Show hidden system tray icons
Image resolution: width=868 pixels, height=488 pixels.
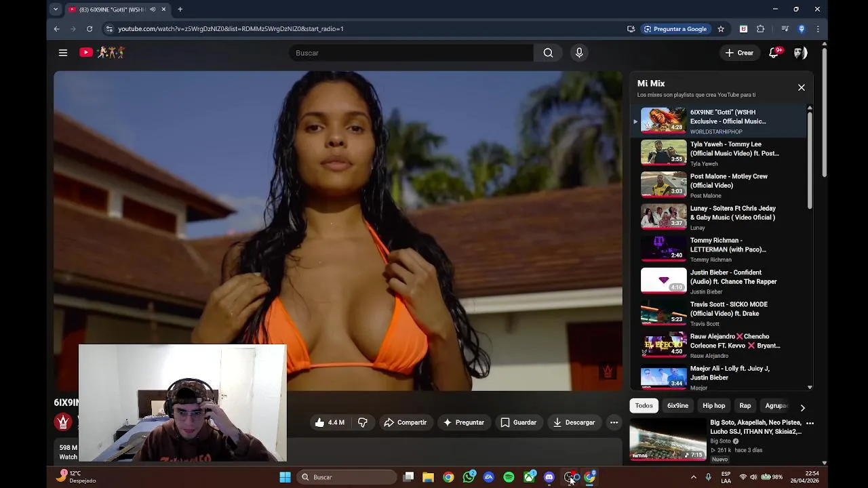[x=693, y=477]
